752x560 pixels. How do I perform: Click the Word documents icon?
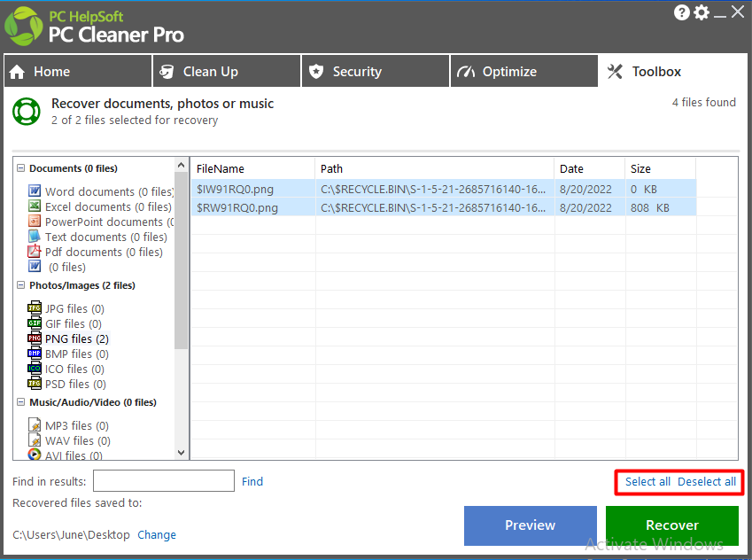[x=35, y=191]
